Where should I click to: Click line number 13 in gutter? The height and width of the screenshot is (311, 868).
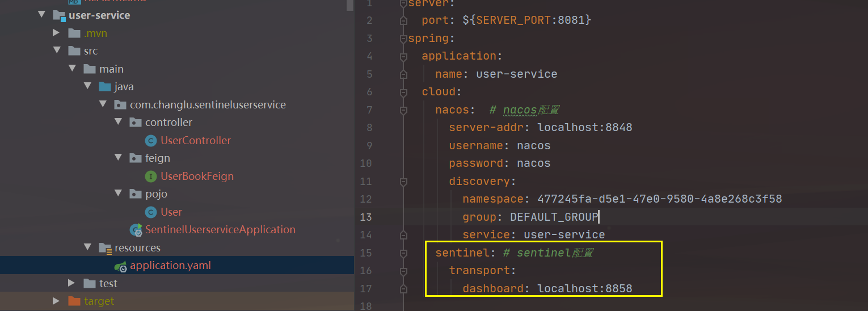365,217
